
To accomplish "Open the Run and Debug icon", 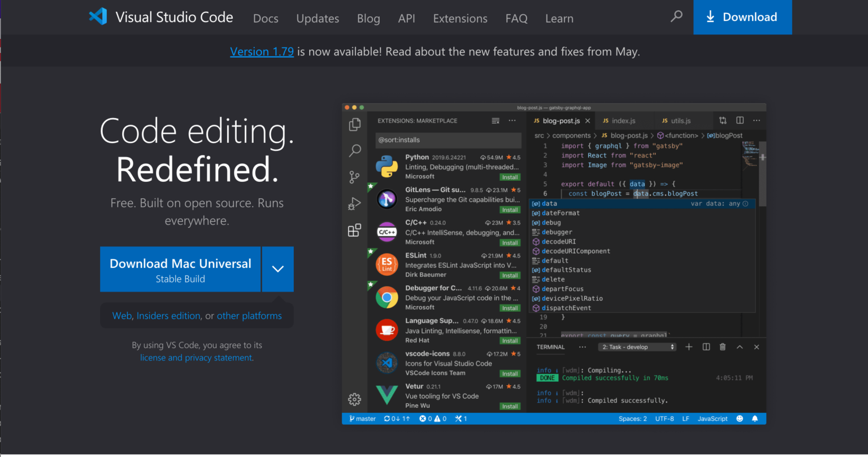I will tap(355, 203).
